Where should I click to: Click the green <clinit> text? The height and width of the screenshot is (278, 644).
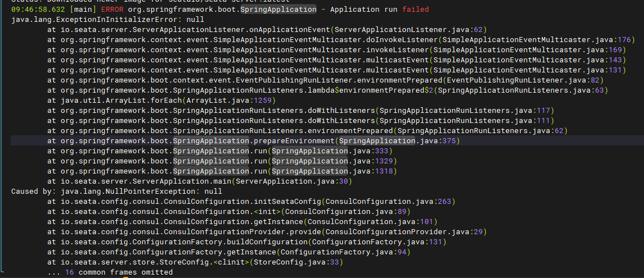(231, 262)
